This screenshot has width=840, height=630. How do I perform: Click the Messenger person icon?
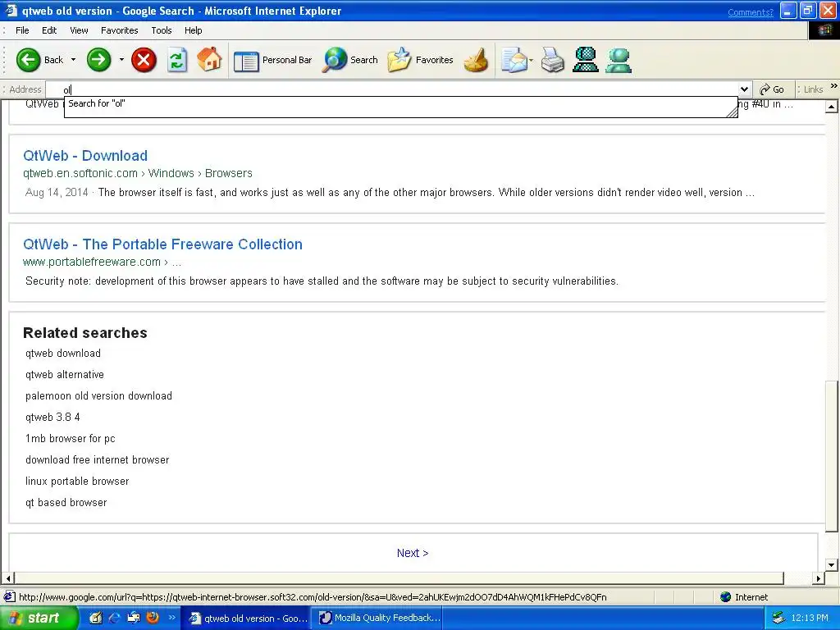[619, 59]
